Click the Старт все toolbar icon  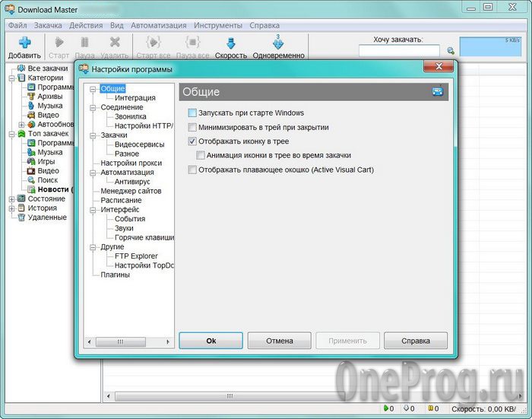pos(154,43)
